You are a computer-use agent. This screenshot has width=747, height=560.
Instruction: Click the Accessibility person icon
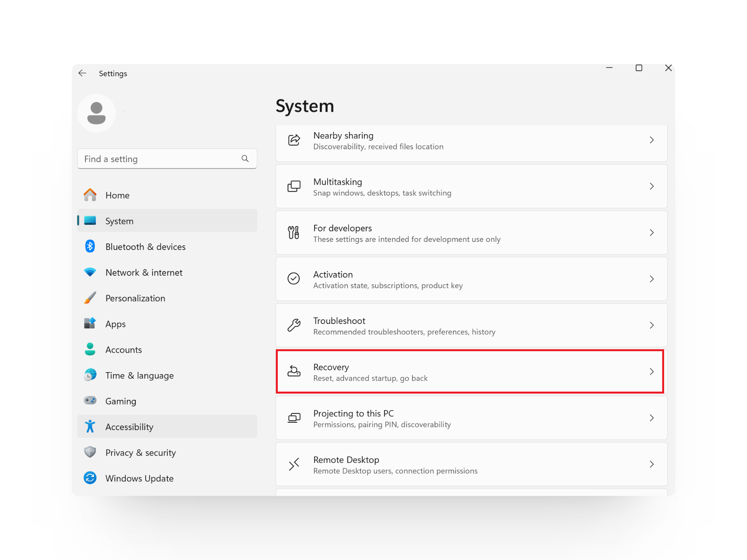click(90, 426)
